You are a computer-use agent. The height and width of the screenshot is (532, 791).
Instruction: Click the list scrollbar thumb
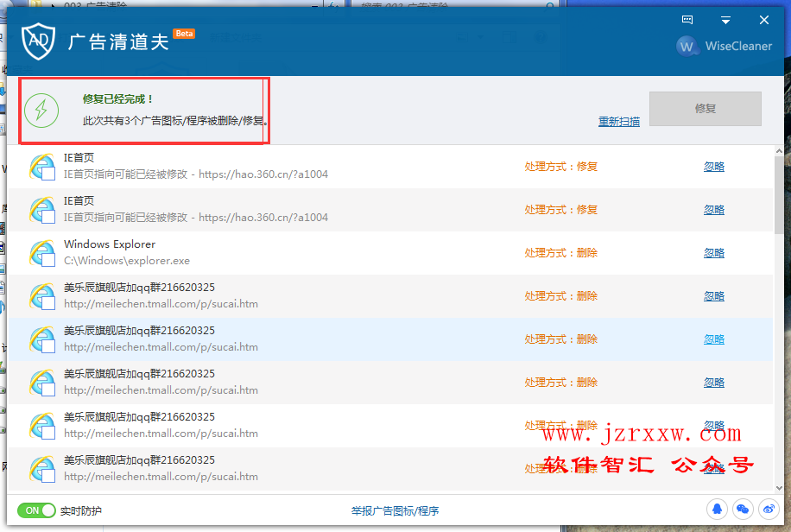[780, 195]
